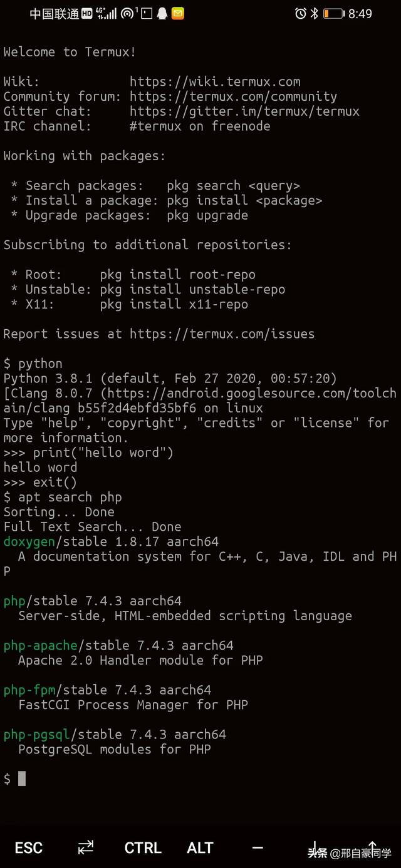Tap the Tab key arrows icon
The image size is (401, 868).
tap(86, 847)
